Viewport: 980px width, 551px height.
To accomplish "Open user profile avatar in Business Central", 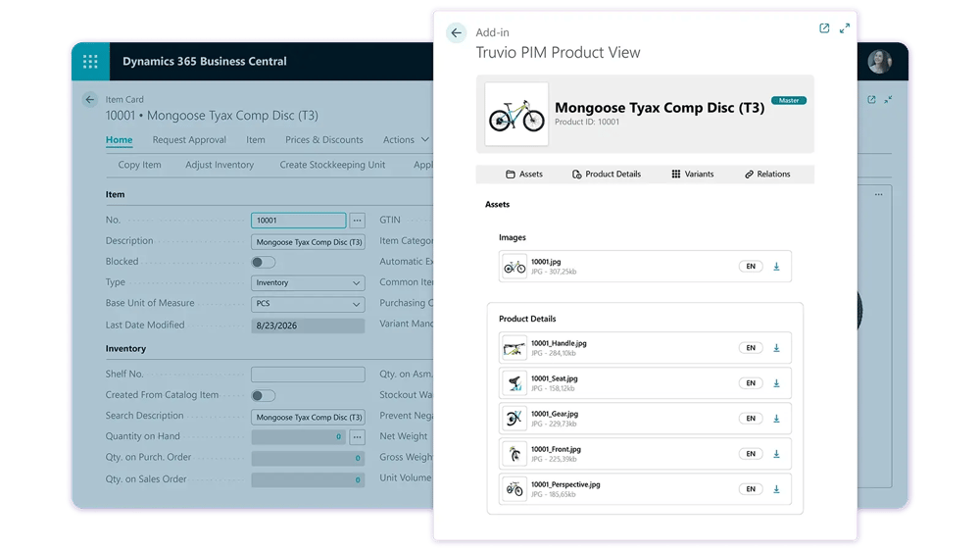I will point(879,62).
